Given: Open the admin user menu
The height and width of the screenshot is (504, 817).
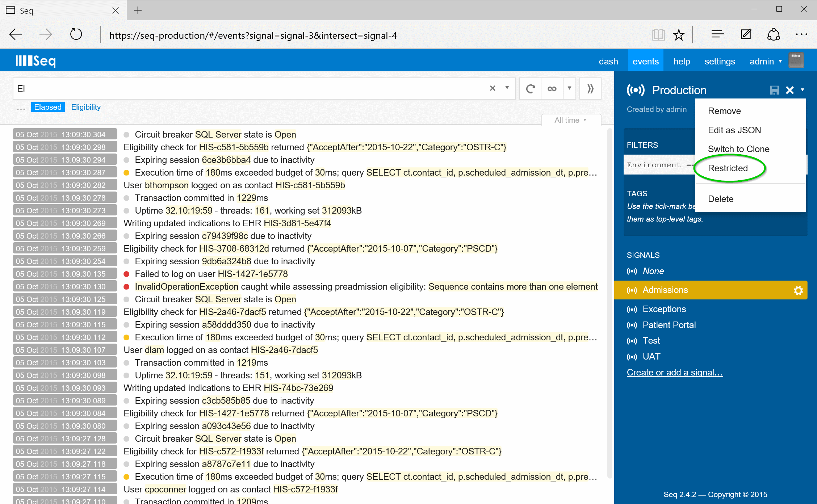Looking at the screenshot, I should point(766,61).
